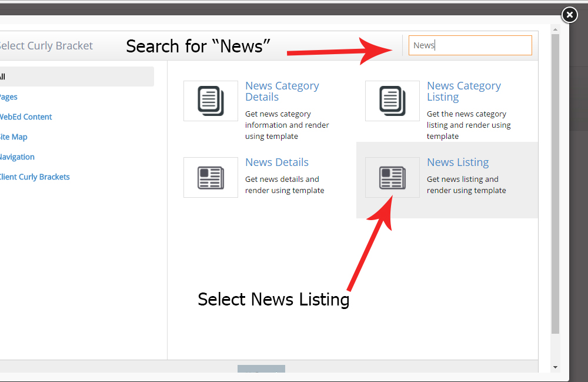Image resolution: width=588 pixels, height=382 pixels.
Task: Select the News Category Listing document icon
Action: 392,101
